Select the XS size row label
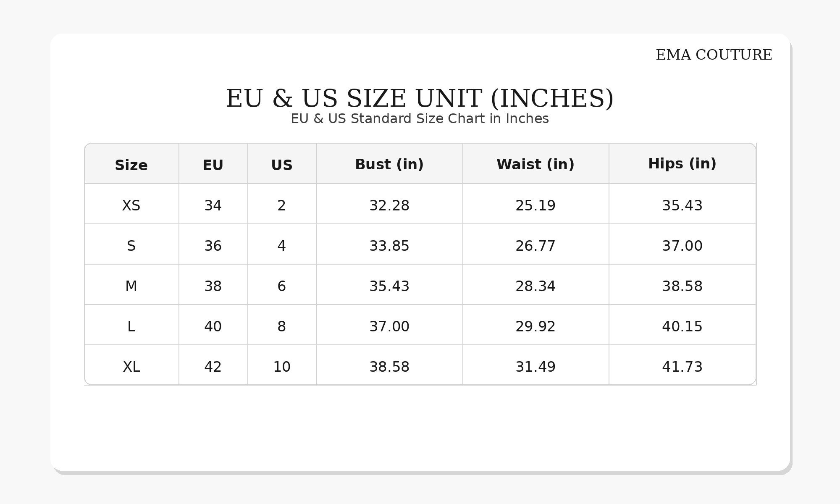 pyautogui.click(x=131, y=205)
